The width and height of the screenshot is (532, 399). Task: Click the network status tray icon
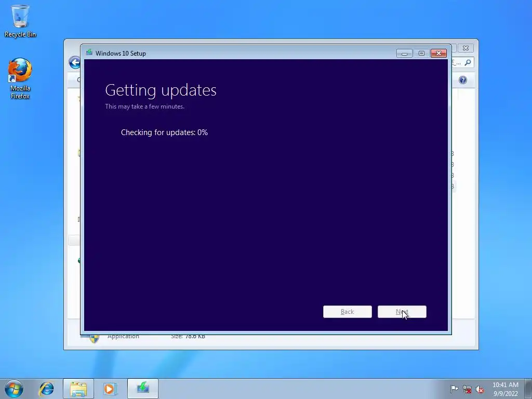click(467, 390)
